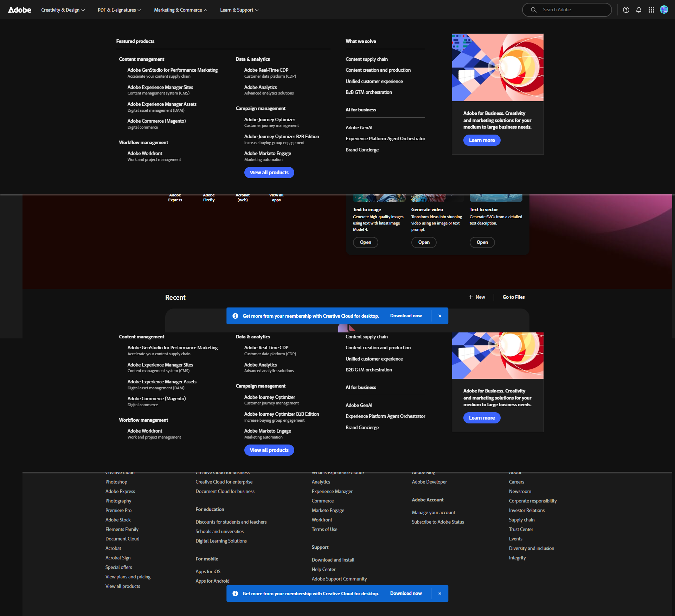Open Investor Relations link

527,510
